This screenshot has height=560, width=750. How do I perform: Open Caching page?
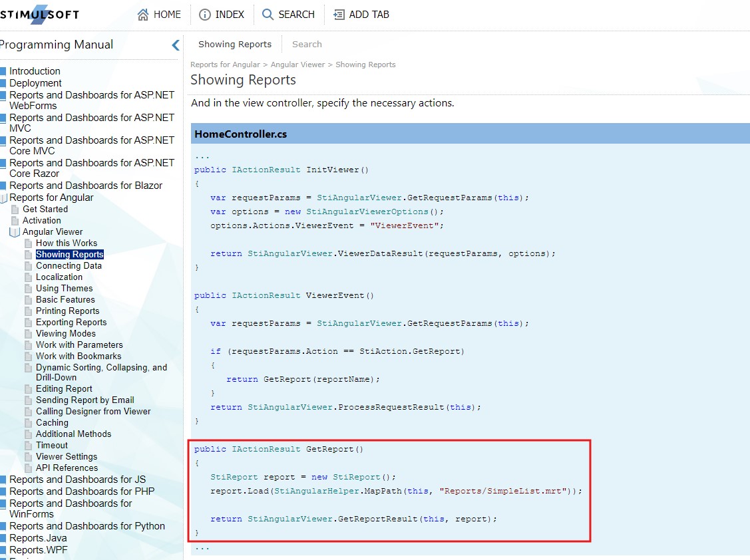[52, 423]
